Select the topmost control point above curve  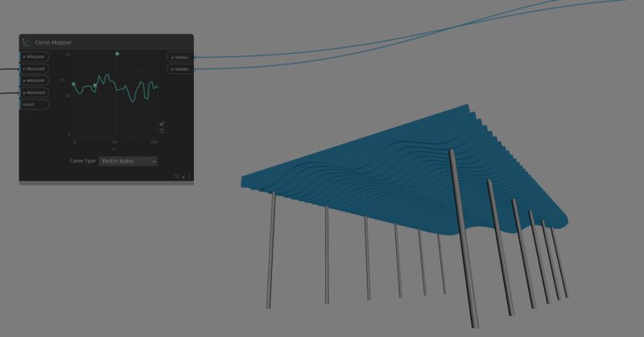[x=117, y=54]
